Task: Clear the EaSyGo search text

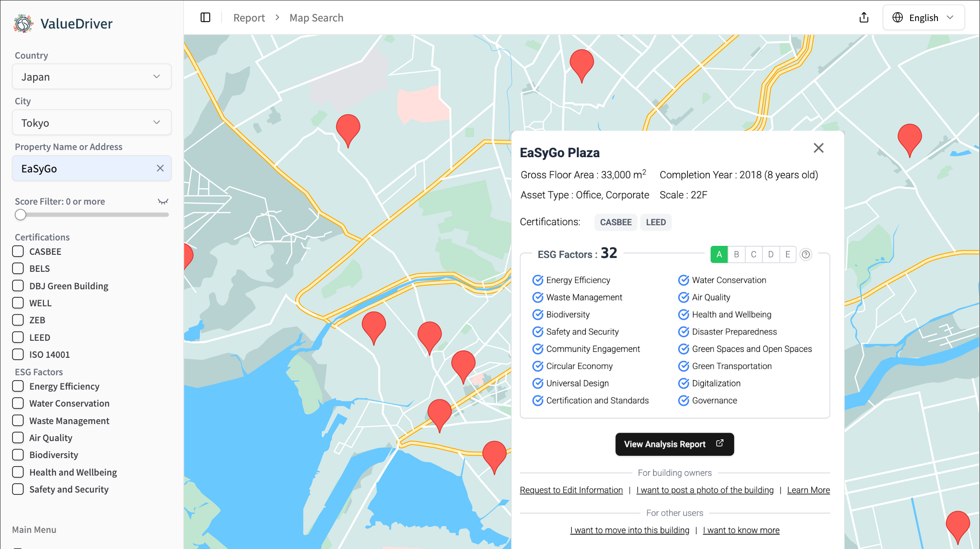Action: (x=160, y=168)
